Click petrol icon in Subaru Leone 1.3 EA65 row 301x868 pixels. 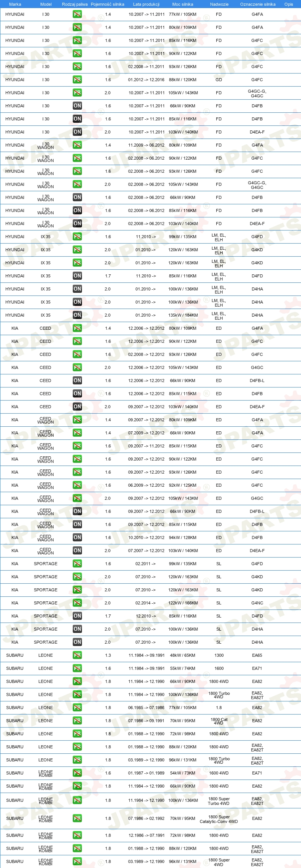[x=77, y=655]
